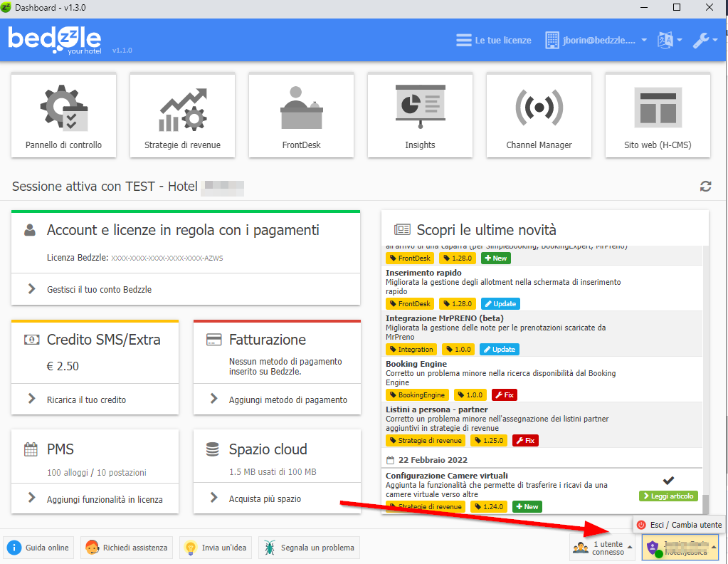Click the 1.28.0 tag under Inserimento rapido
Screen dimensions: 728x564
tap(458, 304)
